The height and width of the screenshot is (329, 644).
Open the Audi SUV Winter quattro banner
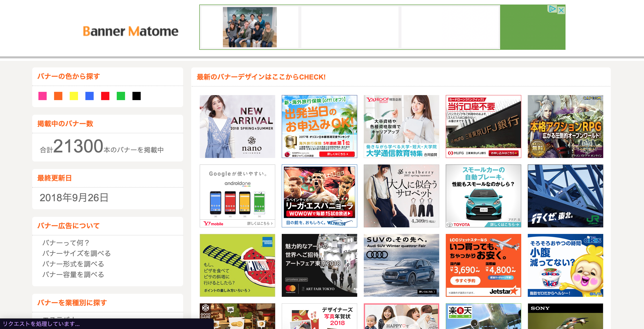(x=401, y=265)
